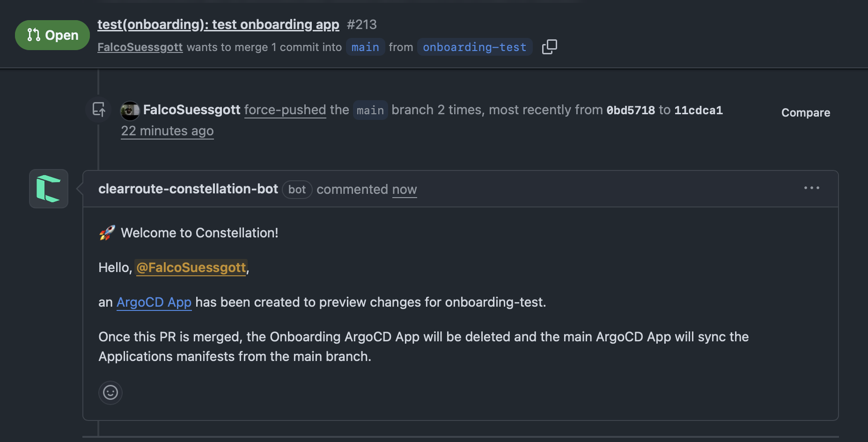Viewport: 868px width, 442px height.
Task: Open clearroute-constellation-bot profile name
Action: pyautogui.click(x=188, y=189)
